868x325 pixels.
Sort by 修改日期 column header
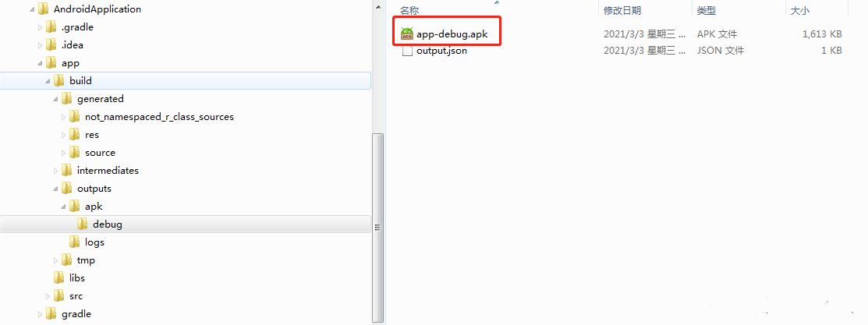point(622,11)
